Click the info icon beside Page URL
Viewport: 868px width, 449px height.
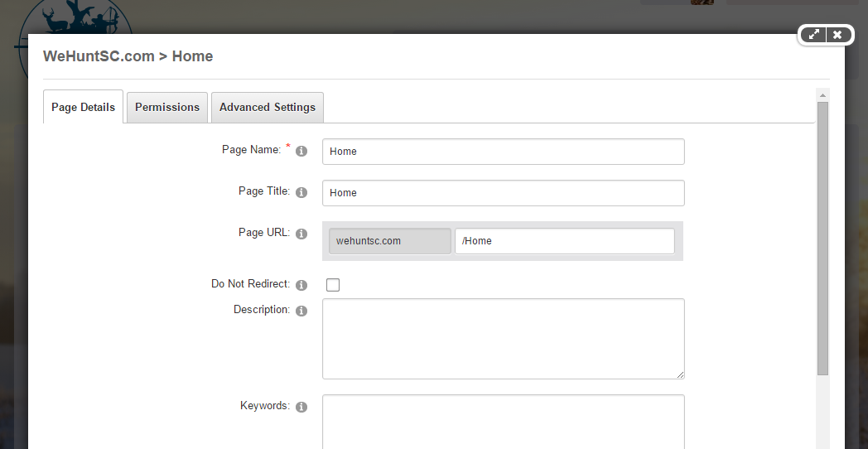point(301,234)
